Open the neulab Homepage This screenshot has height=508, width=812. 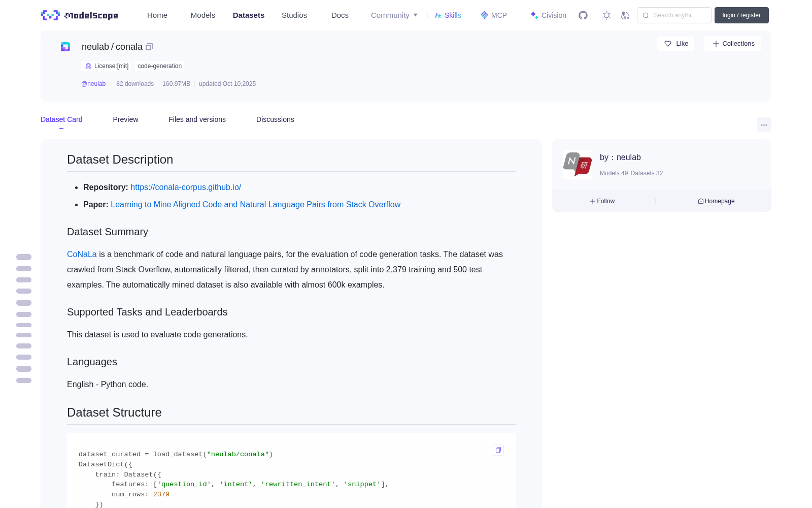click(716, 201)
